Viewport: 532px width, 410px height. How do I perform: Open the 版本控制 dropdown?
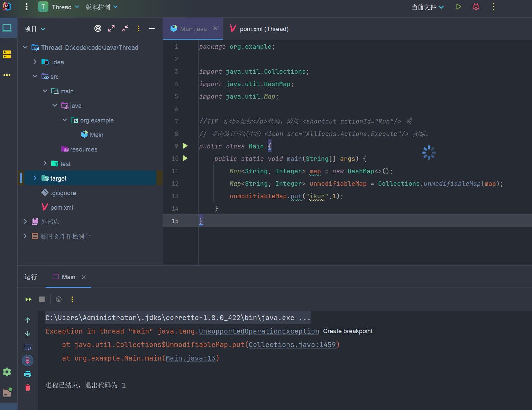pyautogui.click(x=101, y=7)
